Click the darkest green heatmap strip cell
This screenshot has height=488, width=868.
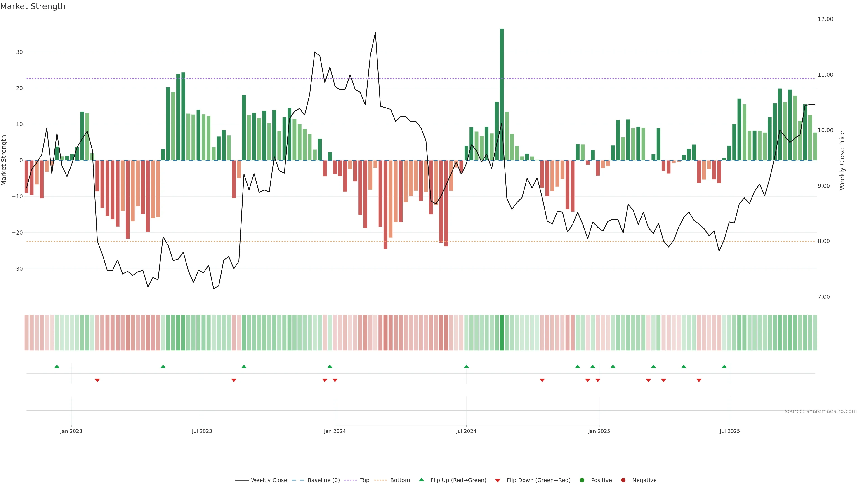[502, 333]
